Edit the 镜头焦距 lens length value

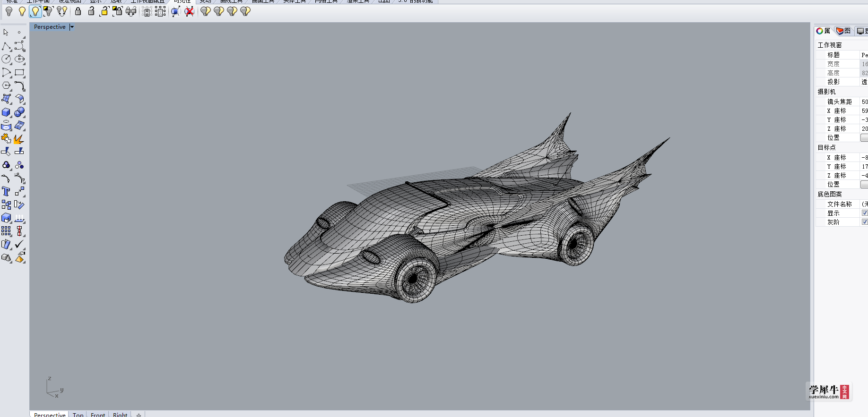click(x=864, y=102)
